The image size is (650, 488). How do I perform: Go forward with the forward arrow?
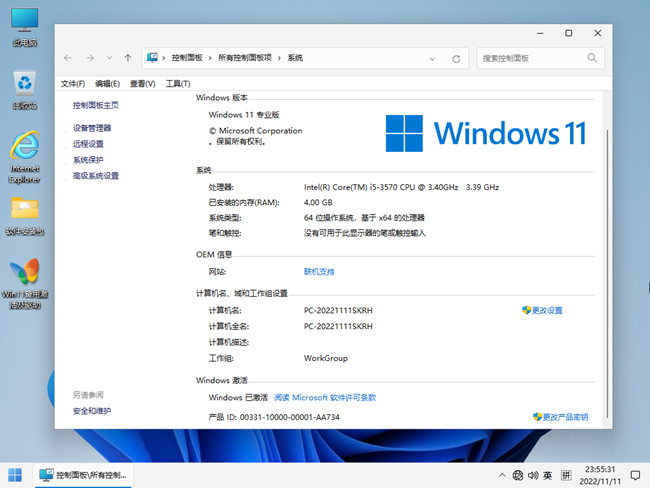click(90, 58)
